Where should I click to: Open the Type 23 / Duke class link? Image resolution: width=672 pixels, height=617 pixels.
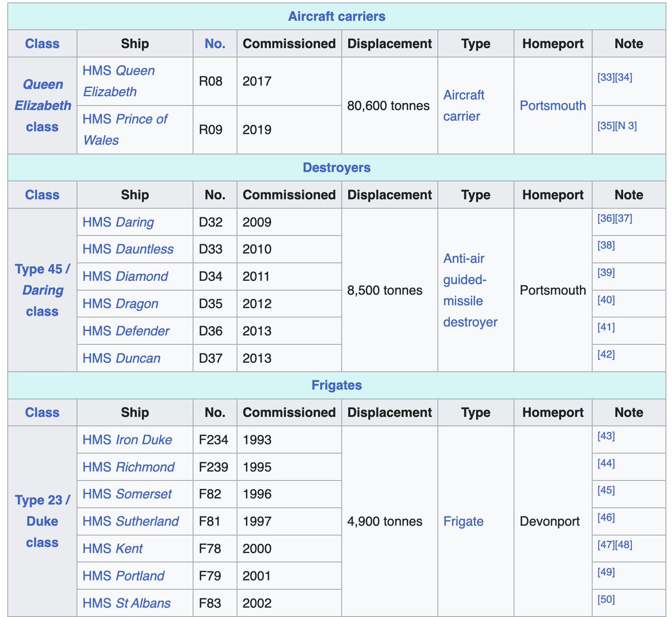(43, 521)
